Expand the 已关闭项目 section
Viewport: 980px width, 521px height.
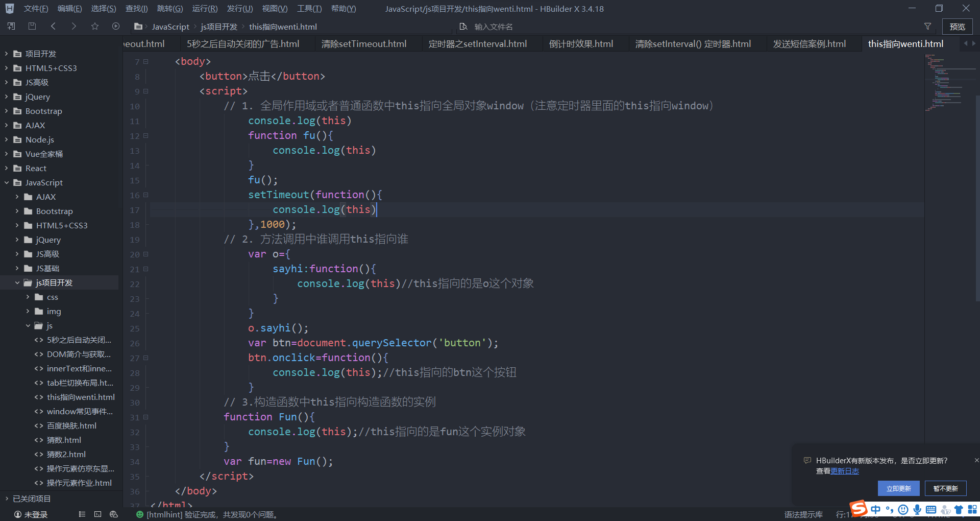coord(6,499)
